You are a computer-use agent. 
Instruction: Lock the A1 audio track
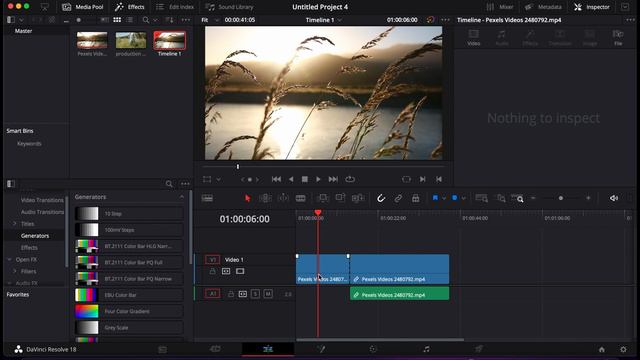pyautogui.click(x=231, y=294)
